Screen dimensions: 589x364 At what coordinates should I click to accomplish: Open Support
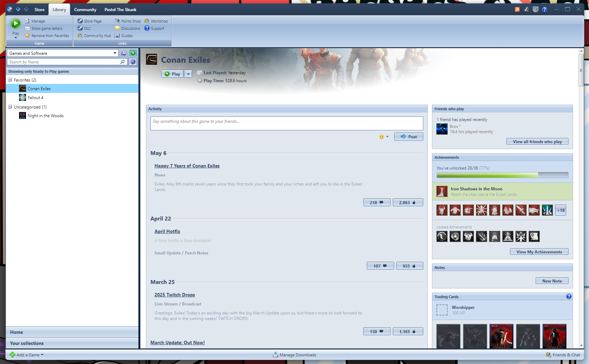(154, 28)
